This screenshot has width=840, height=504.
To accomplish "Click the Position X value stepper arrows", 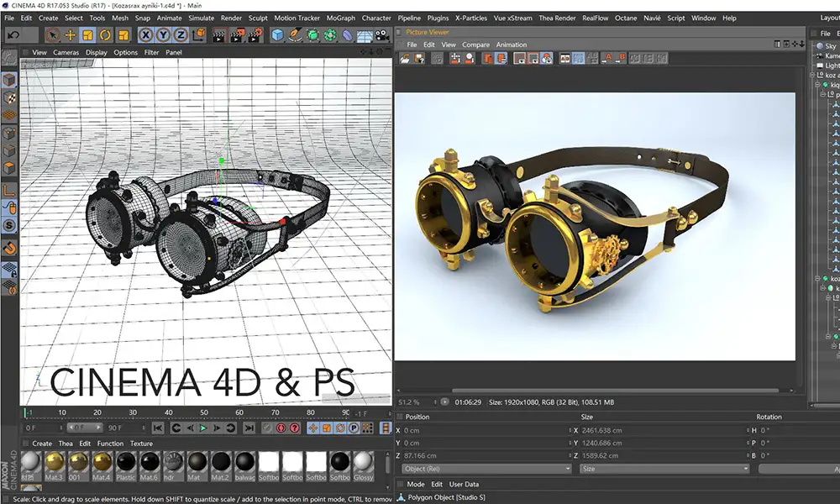I will pyautogui.click(x=570, y=430).
